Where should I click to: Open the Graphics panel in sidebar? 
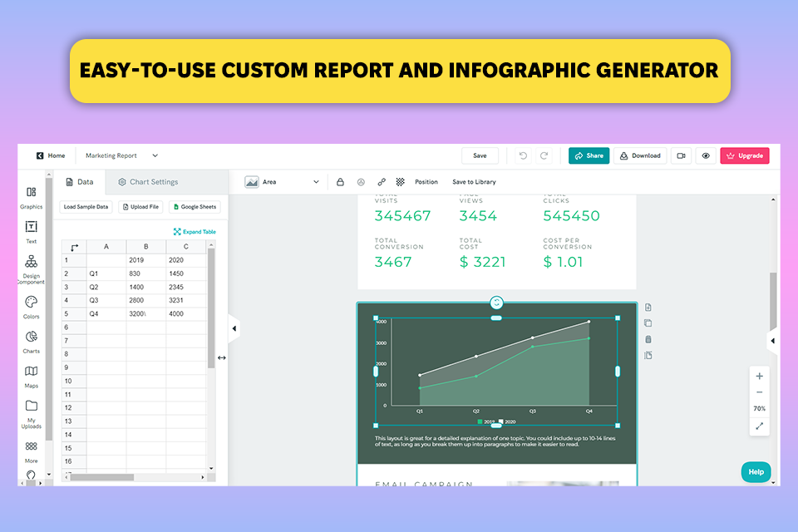tap(31, 198)
